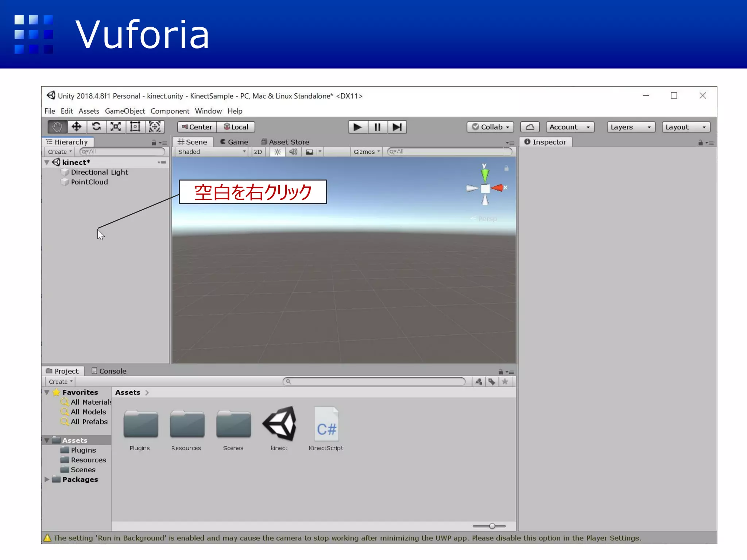This screenshot has width=747, height=560.
Task: Switch to the Asset Store tab
Action: (x=285, y=142)
